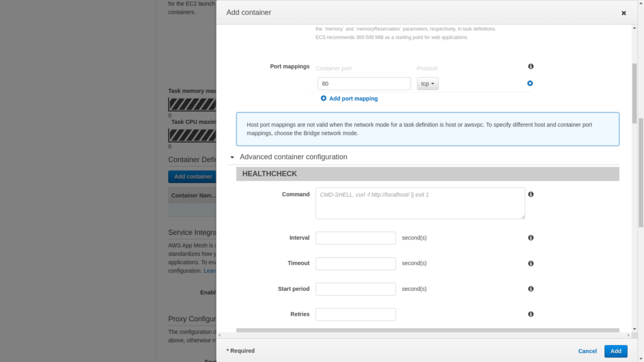
Task: Show info for Start period field
Action: (531, 289)
